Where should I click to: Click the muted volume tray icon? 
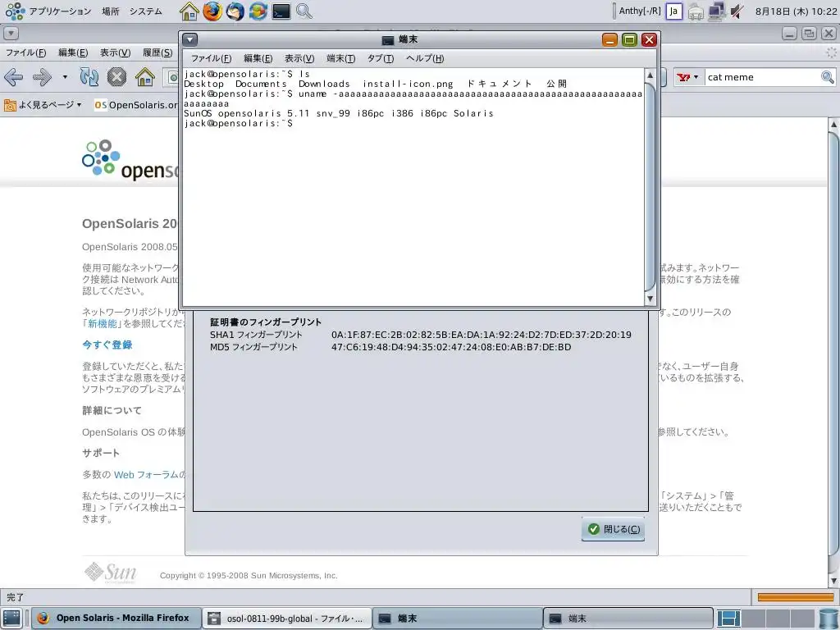(737, 11)
